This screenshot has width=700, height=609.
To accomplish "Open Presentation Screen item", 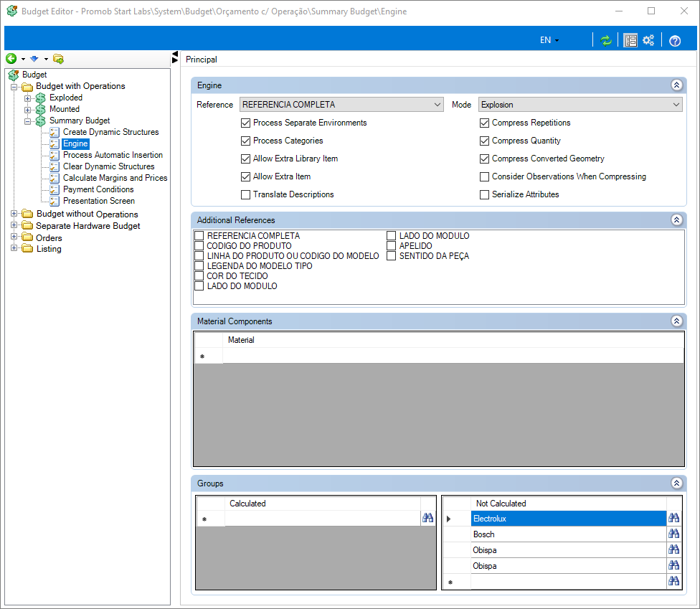I will point(99,202).
